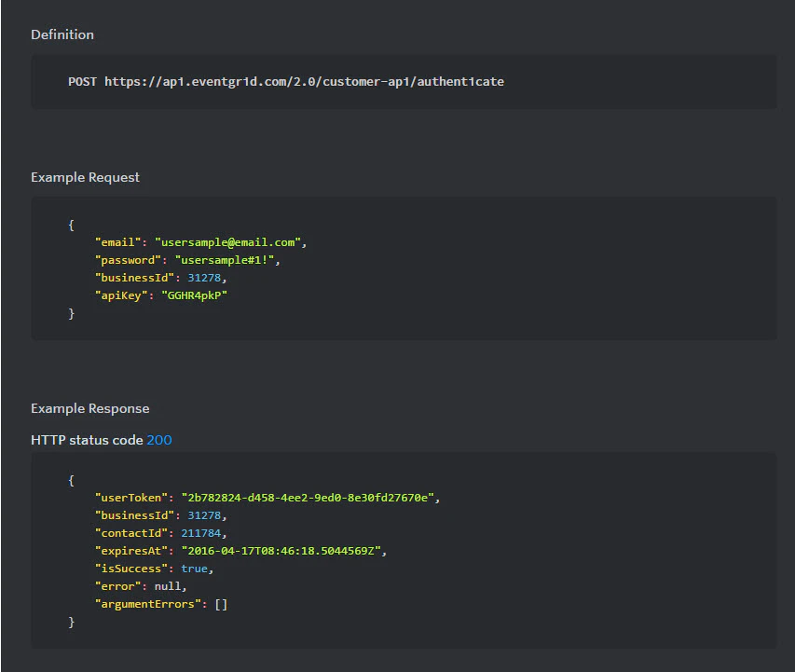795x672 pixels.
Task: Select 31278 value in Example Request
Action: coord(204,278)
